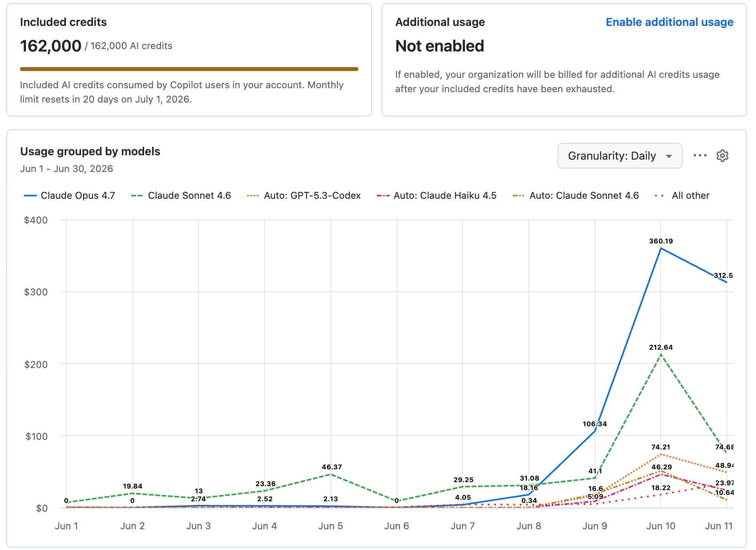This screenshot has width=756, height=550.
Task: Click the 212.64 data label
Action: point(661,347)
